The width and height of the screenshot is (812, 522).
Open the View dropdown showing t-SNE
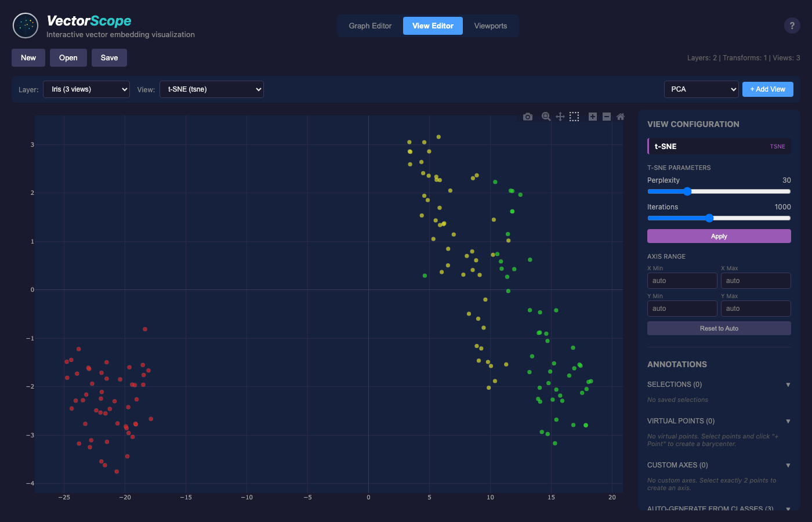pyautogui.click(x=212, y=89)
